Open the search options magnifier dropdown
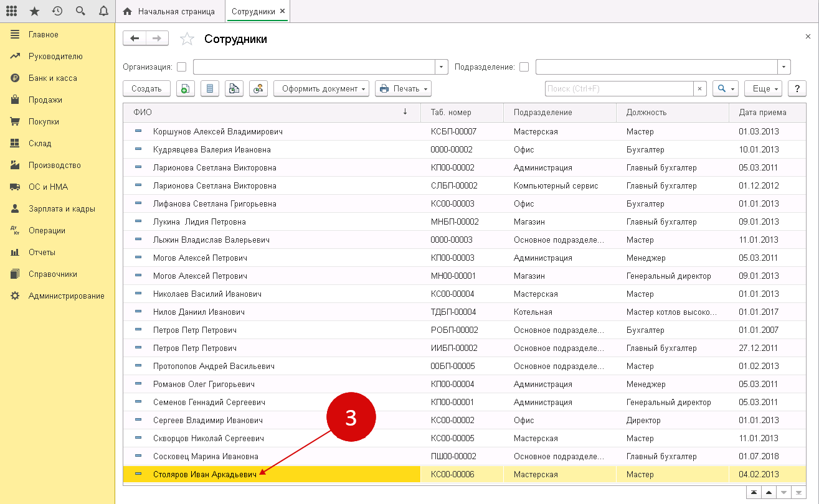819x504 pixels. pos(725,88)
